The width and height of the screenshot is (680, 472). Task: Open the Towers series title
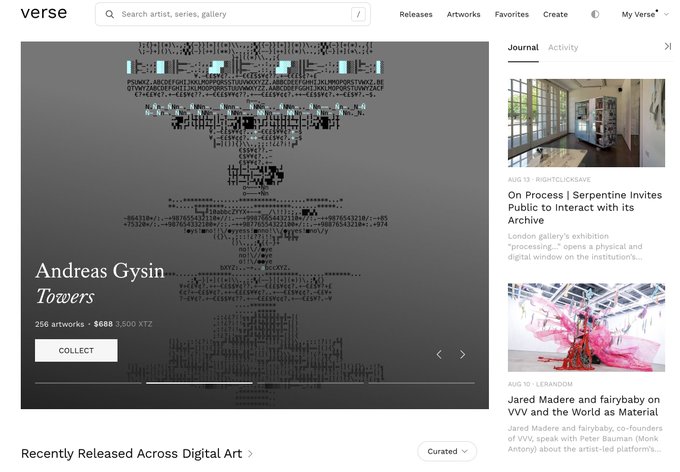click(65, 297)
